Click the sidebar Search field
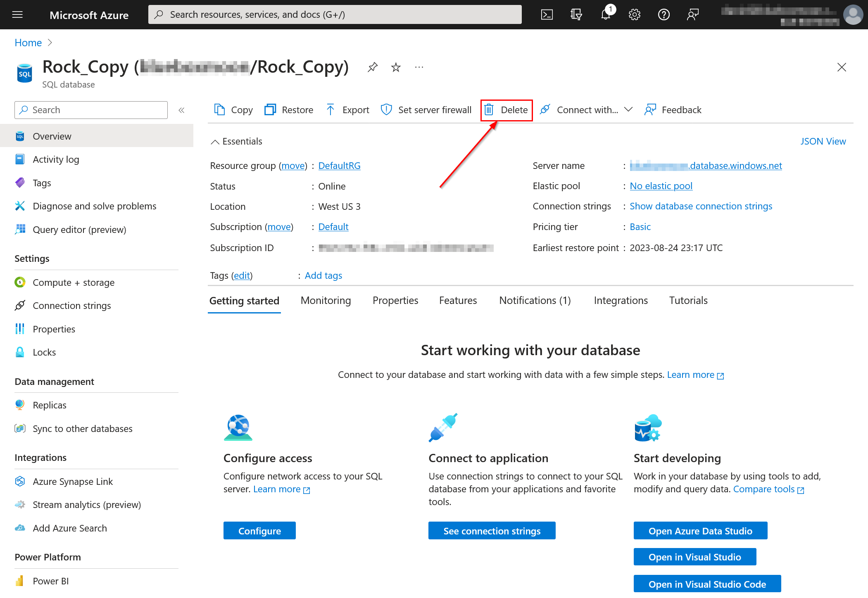Screen dimensions: 868x598 point(91,110)
